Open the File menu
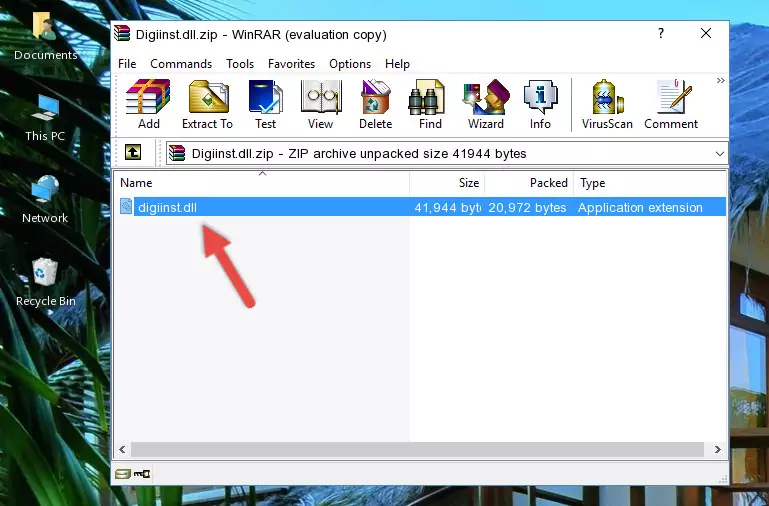 [127, 64]
